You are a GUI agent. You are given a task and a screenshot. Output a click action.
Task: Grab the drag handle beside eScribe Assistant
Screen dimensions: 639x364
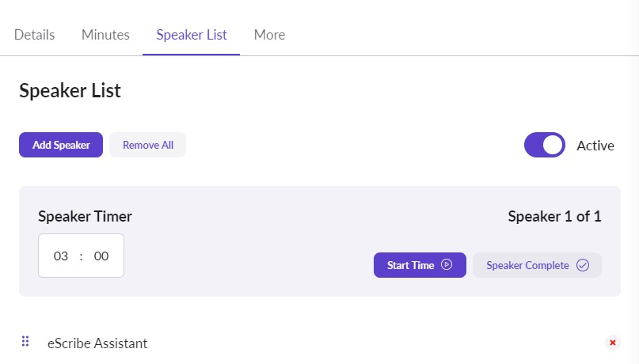pyautogui.click(x=25, y=342)
